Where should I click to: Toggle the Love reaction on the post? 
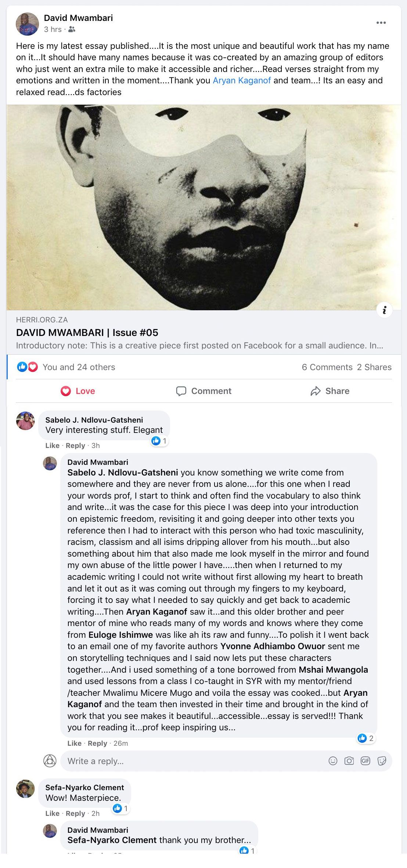78,391
